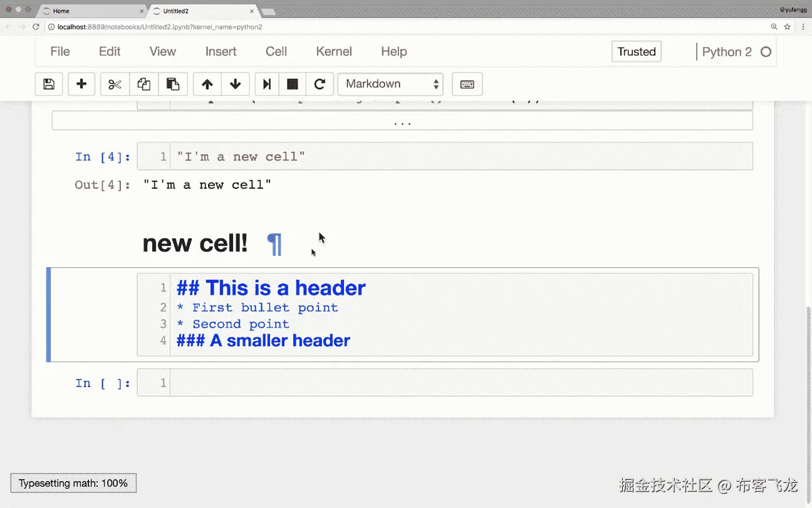Open a new browser tab
812x508 pixels.
click(x=268, y=12)
